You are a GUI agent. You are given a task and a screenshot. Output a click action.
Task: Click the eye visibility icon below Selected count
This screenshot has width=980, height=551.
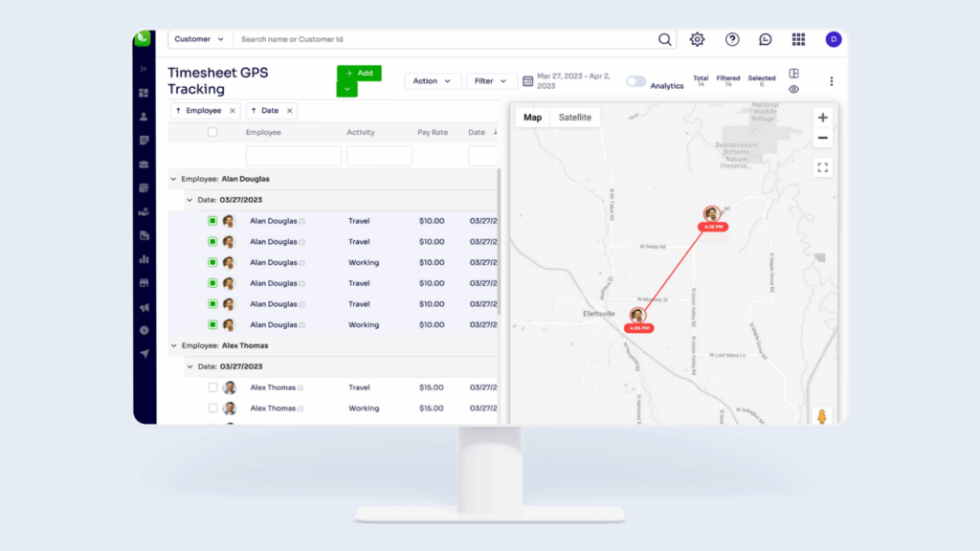point(794,88)
